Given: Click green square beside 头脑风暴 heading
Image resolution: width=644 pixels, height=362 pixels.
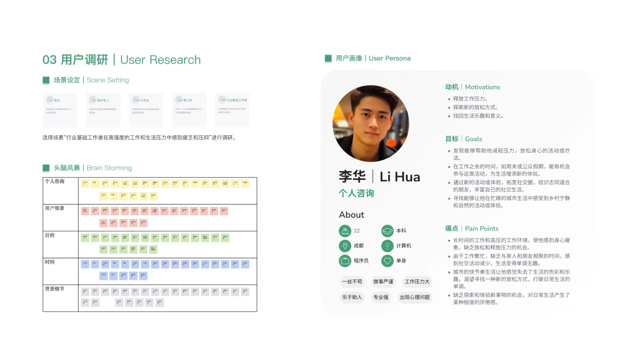Looking at the screenshot, I should [46, 168].
